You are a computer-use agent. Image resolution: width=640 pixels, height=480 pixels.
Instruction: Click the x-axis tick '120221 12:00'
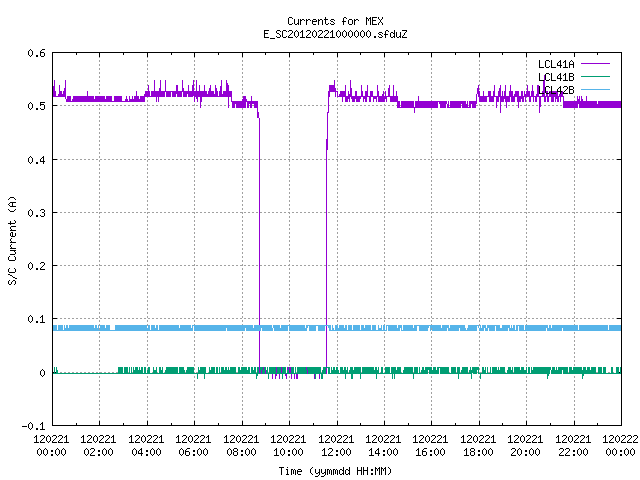(x=336, y=445)
